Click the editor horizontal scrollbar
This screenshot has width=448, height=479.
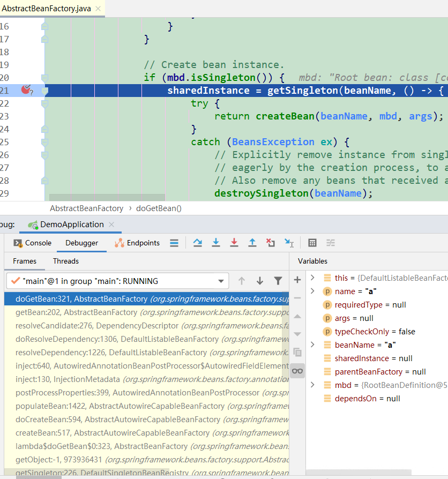tap(107, 197)
